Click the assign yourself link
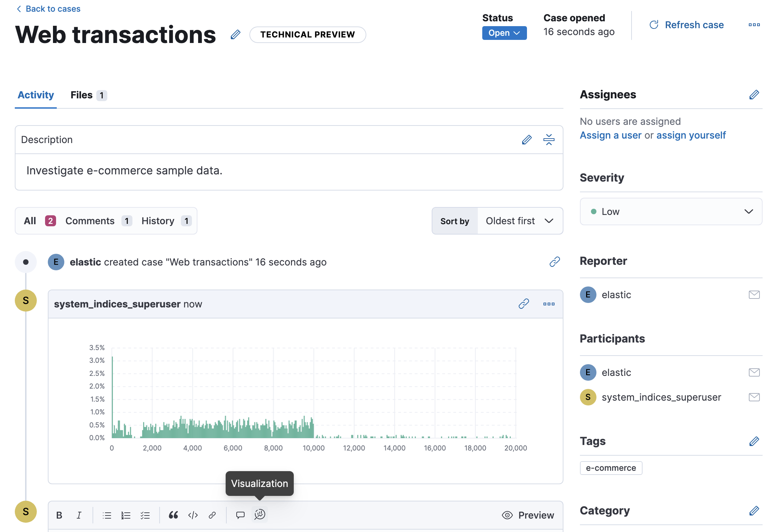Screen dimensions: 765x532 (691, 135)
